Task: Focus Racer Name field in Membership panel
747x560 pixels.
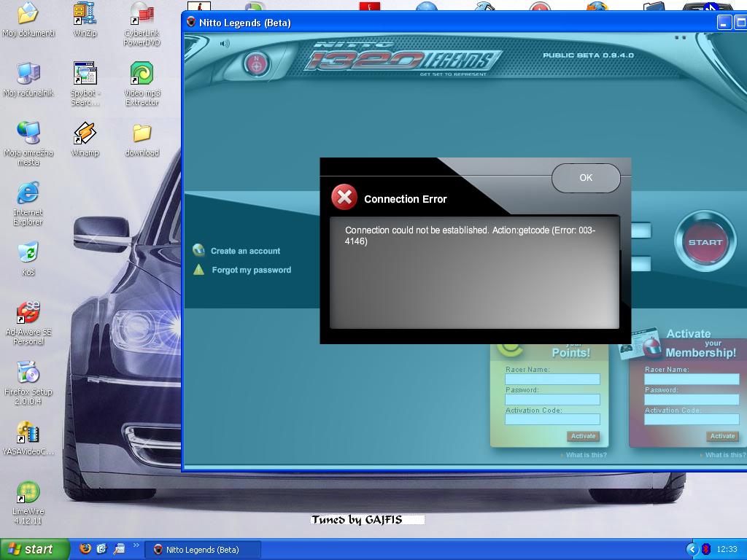Action: (x=692, y=379)
